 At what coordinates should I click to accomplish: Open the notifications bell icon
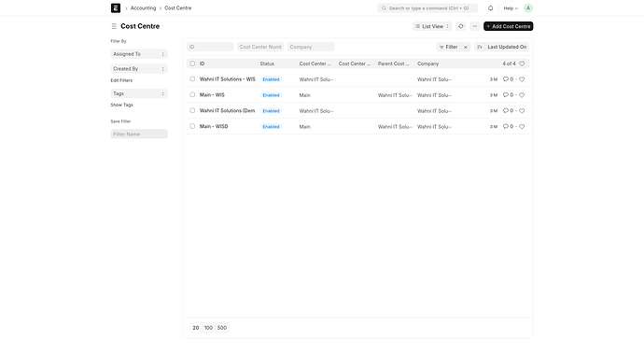(490, 8)
